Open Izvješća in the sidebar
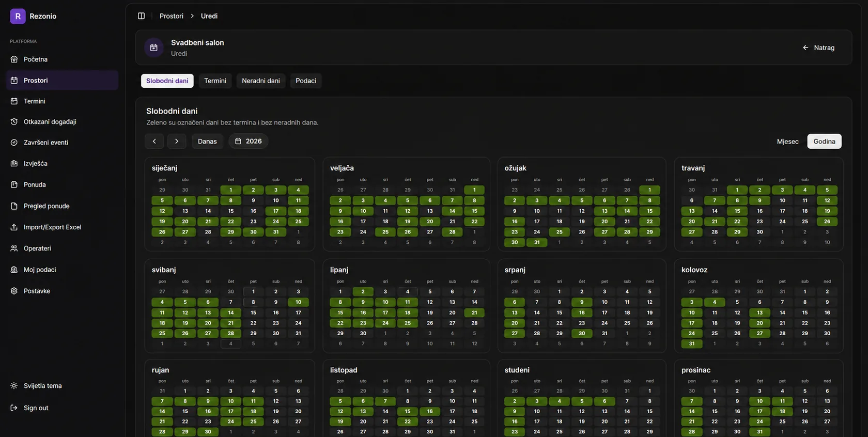The height and width of the screenshot is (437, 868). click(x=62, y=163)
